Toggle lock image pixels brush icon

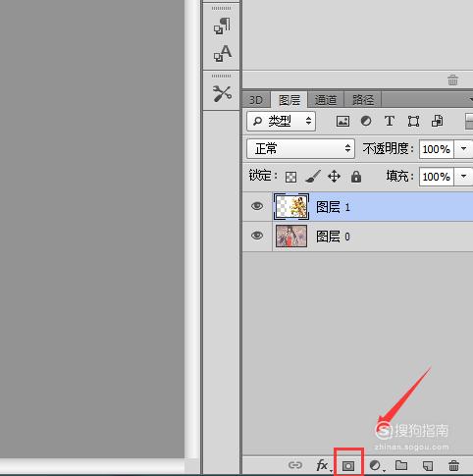tap(313, 177)
